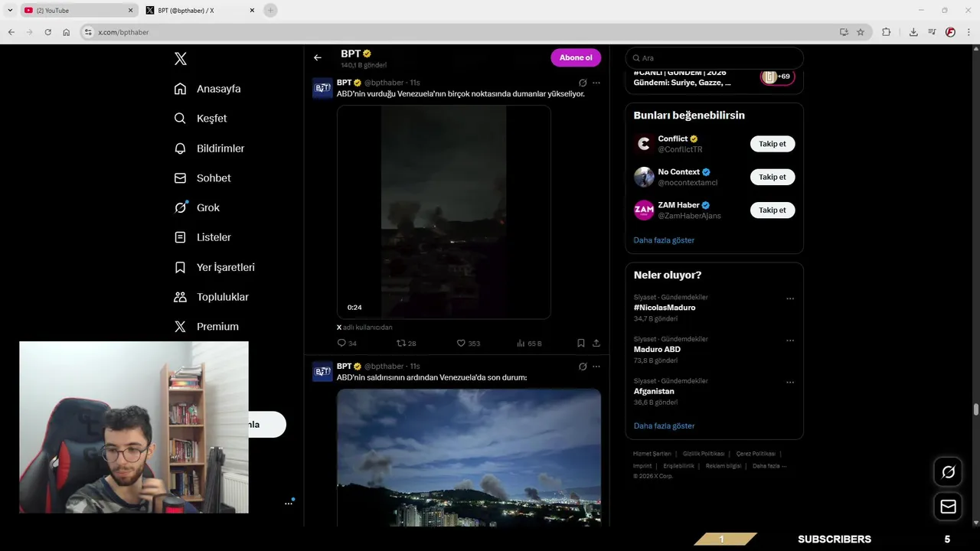980x551 pixels.
Task: Open the floating Grok button
Action: click(948, 472)
